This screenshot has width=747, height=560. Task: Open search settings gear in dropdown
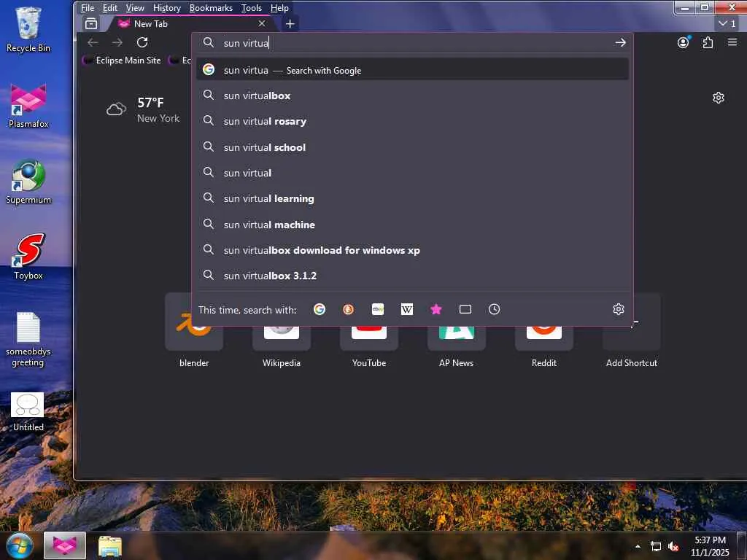point(619,309)
